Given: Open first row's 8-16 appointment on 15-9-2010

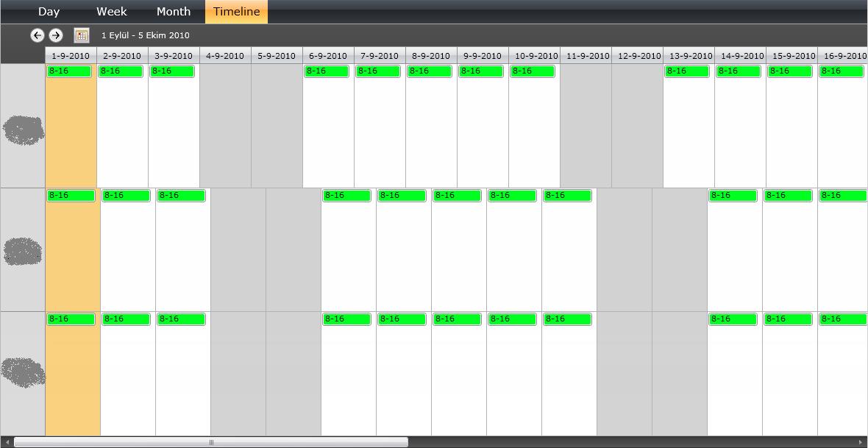Looking at the screenshot, I should [x=790, y=71].
